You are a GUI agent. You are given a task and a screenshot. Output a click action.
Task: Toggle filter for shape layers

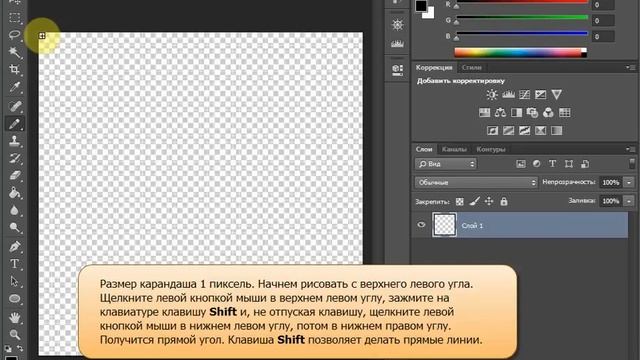(x=569, y=164)
